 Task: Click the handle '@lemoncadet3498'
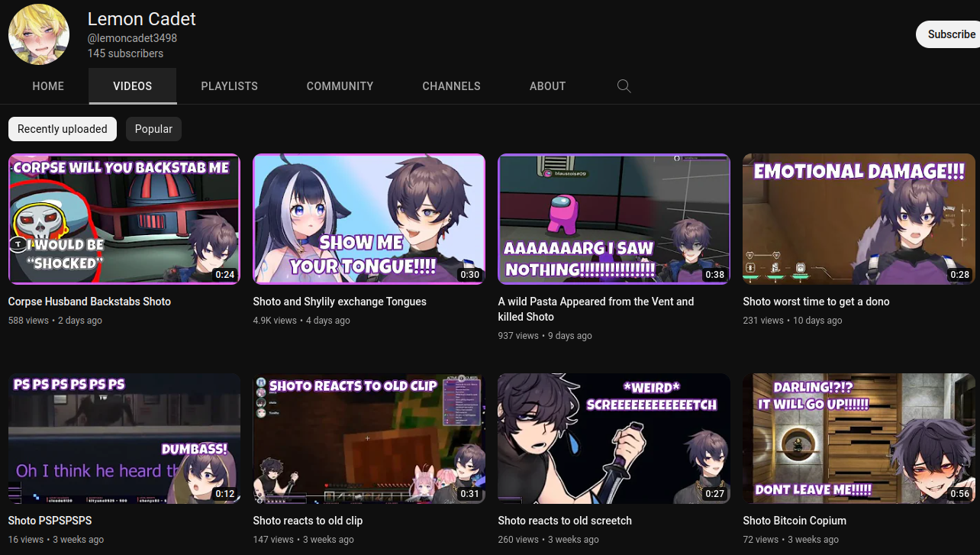(132, 38)
